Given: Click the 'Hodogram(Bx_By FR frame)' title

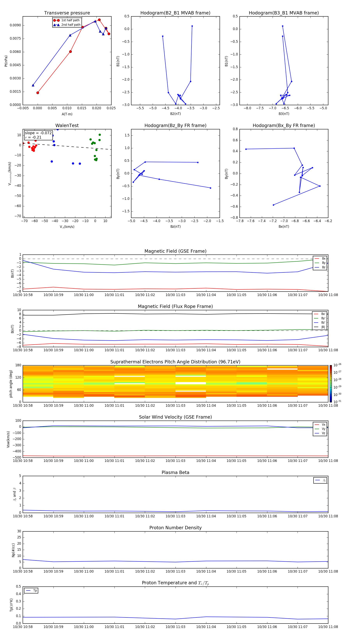Looking at the screenshot, I should click(x=284, y=125).
